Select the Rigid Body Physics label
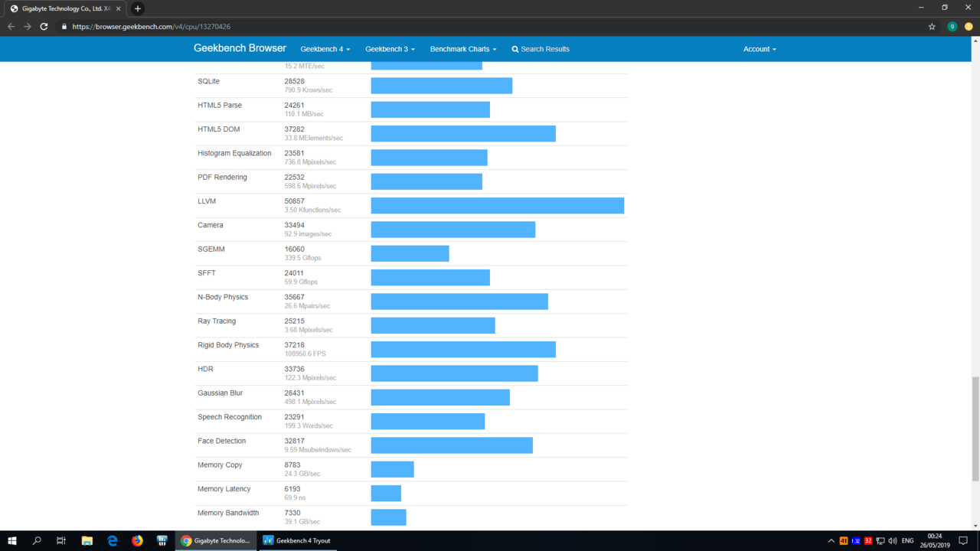This screenshot has height=551, width=980. tap(228, 345)
